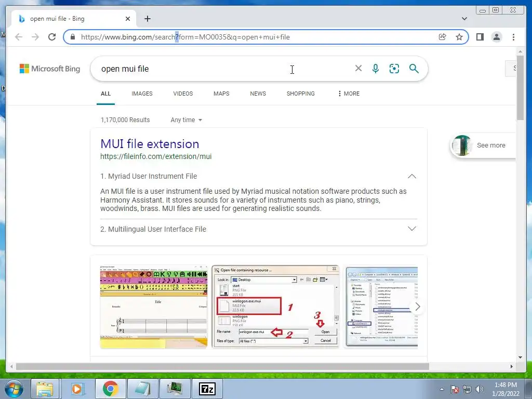Open the Chrome side panel
Screen dimensions: 532x399
[480, 37]
